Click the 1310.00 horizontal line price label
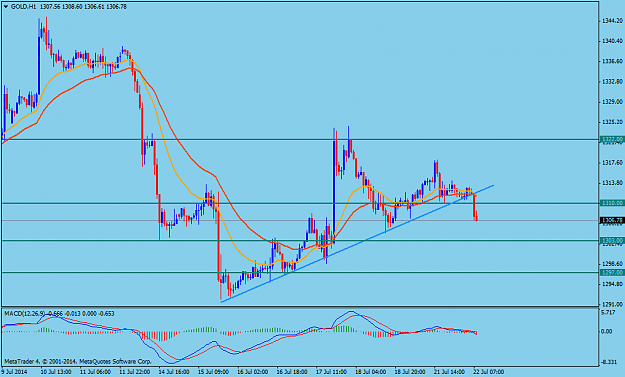This screenshot has height=377, width=625. pos(611,203)
